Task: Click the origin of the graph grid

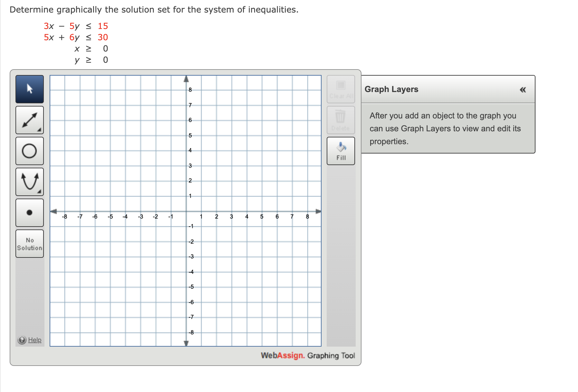Action: [186, 211]
